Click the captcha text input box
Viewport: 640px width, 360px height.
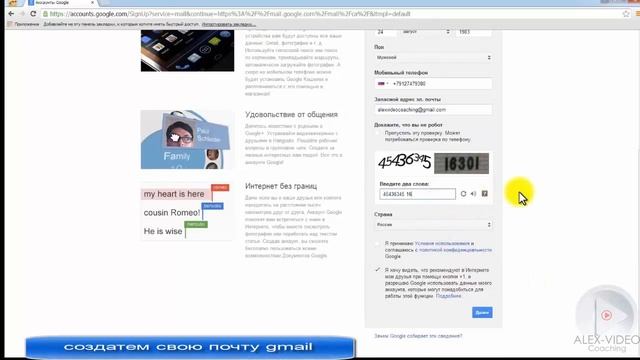[x=418, y=194]
